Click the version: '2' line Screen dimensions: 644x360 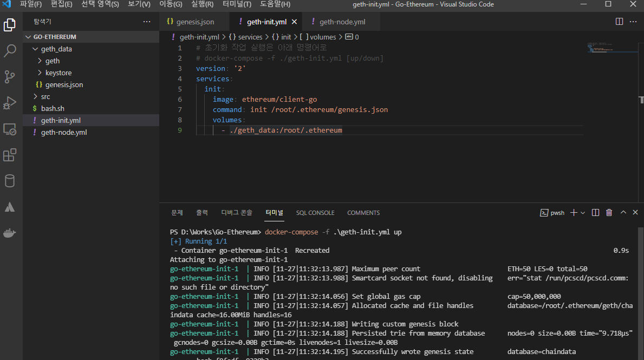pyautogui.click(x=220, y=69)
